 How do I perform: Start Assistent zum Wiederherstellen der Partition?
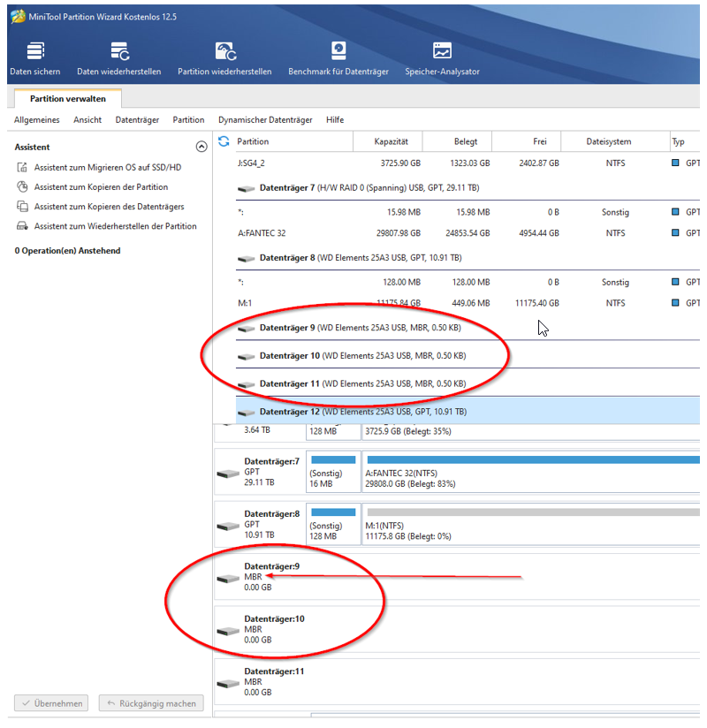[x=115, y=225]
